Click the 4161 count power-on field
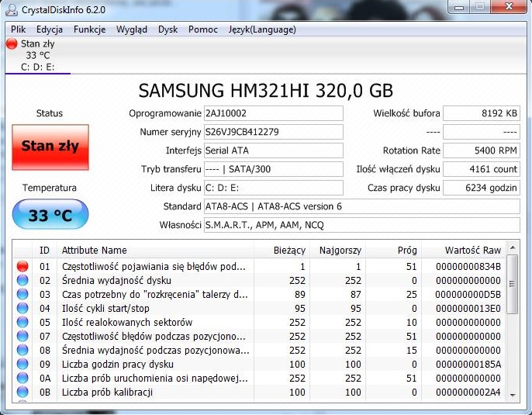 point(482,169)
